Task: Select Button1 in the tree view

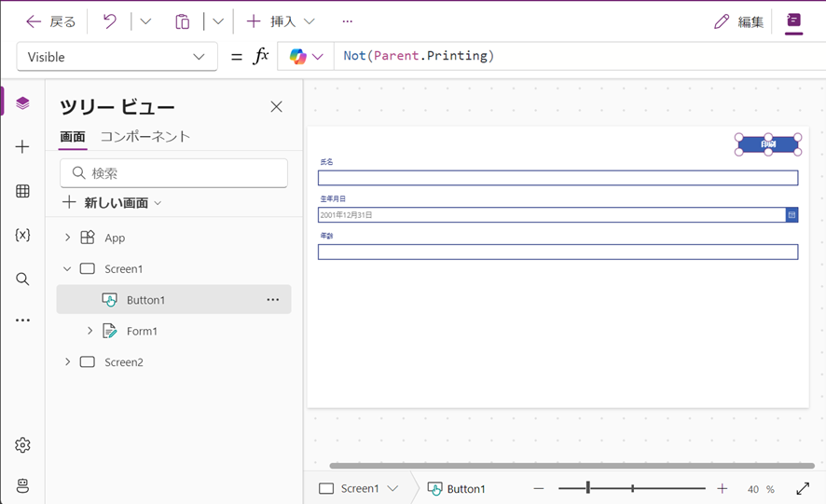Action: (146, 300)
